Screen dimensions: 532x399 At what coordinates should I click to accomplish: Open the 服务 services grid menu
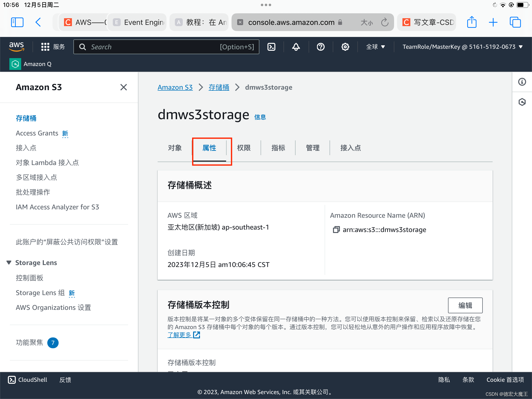coord(53,47)
